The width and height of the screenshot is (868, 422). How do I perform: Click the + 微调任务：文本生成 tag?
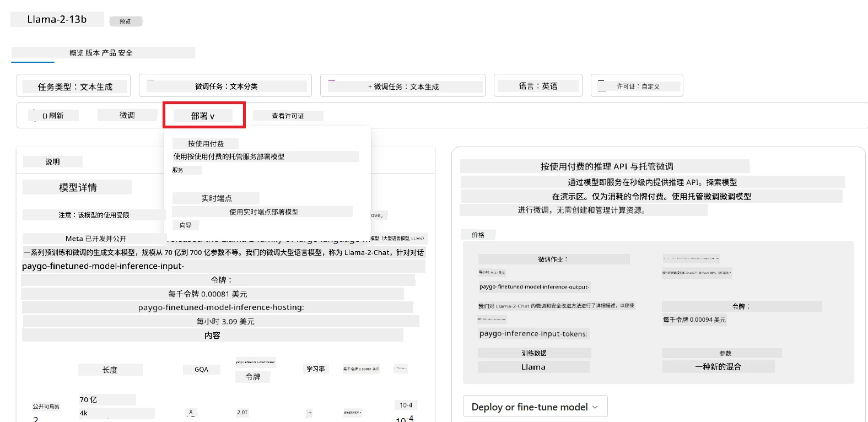tap(403, 86)
